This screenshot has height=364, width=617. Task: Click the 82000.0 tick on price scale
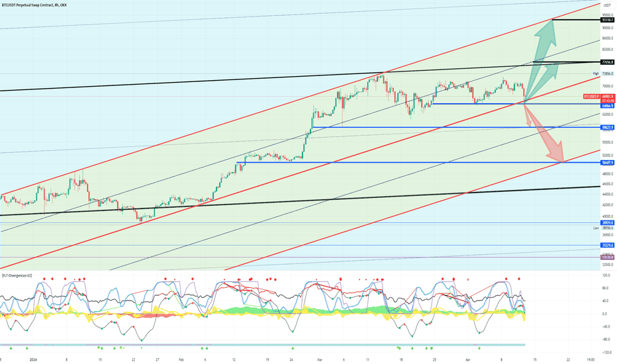click(x=608, y=49)
